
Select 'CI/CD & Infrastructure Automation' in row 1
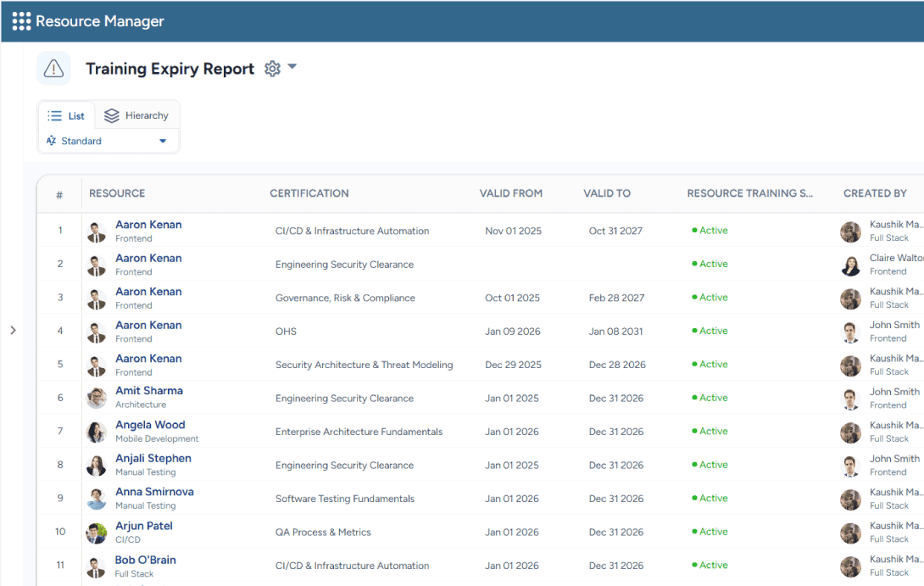coord(353,232)
